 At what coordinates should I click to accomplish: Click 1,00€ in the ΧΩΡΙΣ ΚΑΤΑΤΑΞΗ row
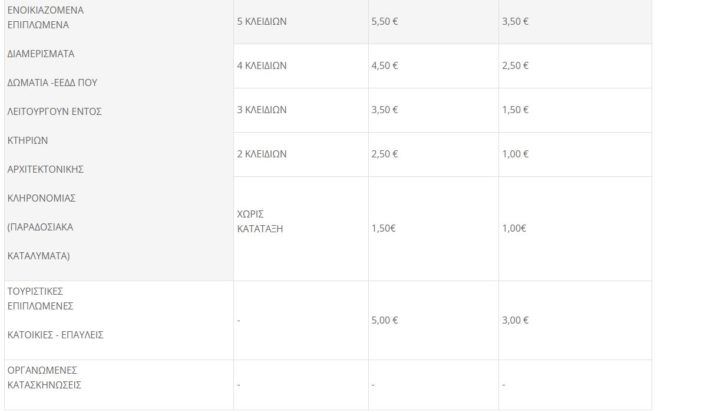pos(514,228)
